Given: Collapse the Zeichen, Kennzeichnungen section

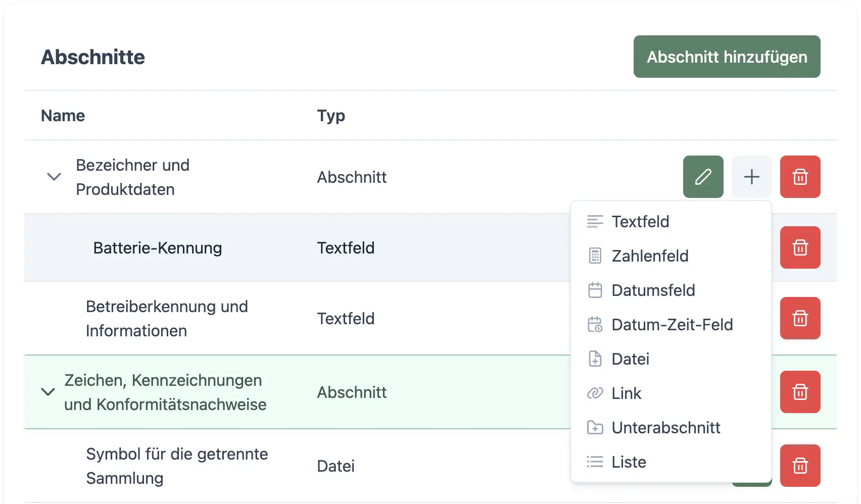Looking at the screenshot, I should click(48, 392).
